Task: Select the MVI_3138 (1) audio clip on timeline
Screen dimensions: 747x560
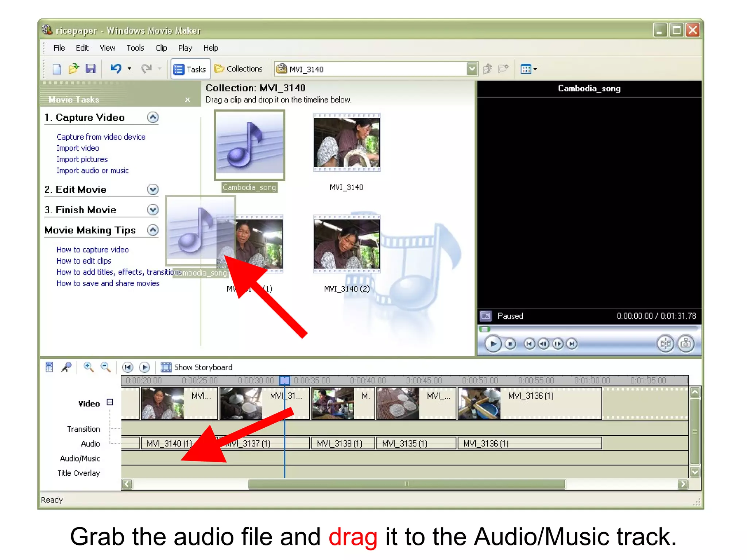Action: (343, 443)
